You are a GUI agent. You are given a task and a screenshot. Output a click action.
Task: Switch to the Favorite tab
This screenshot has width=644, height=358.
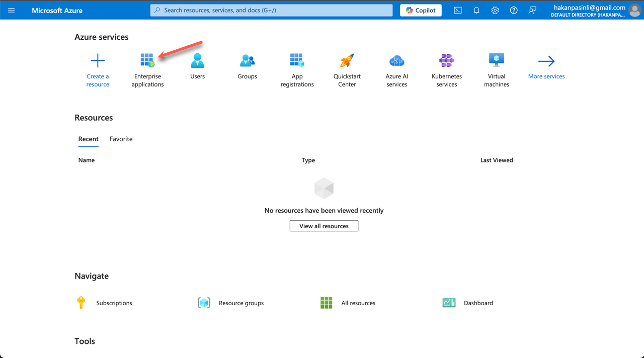point(121,139)
